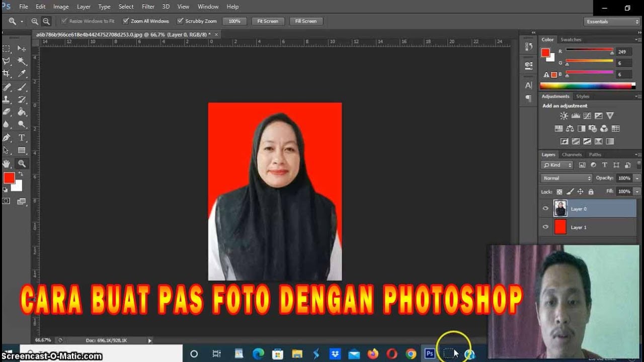Select the Brush tool
The width and height of the screenshot is (644, 362).
[22, 87]
